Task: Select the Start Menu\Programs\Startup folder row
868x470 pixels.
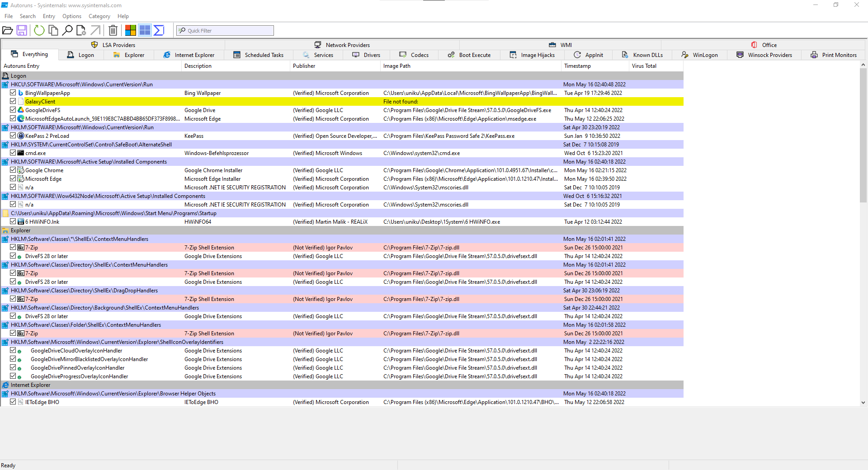Action: (x=342, y=213)
